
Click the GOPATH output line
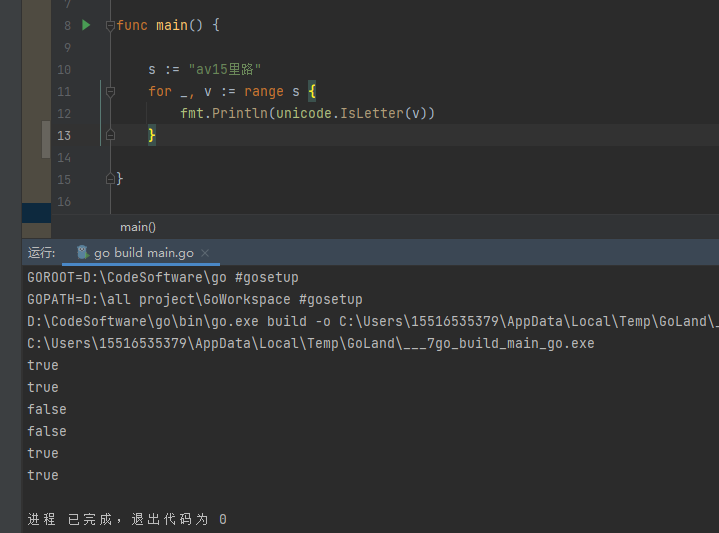click(x=195, y=300)
